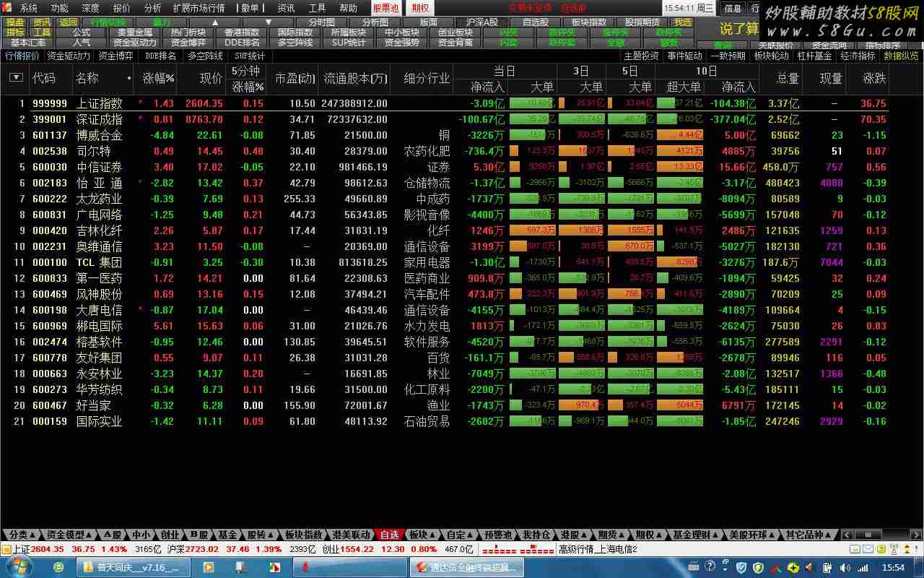This screenshot has height=578, width=924.
Task: Expand the 美股环球 bottom tab menu
Action: point(752,535)
